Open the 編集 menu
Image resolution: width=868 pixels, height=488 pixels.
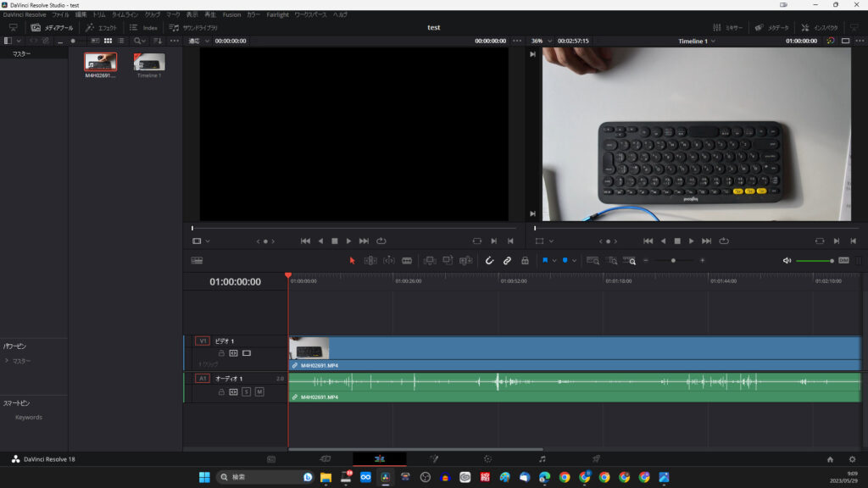81,15
